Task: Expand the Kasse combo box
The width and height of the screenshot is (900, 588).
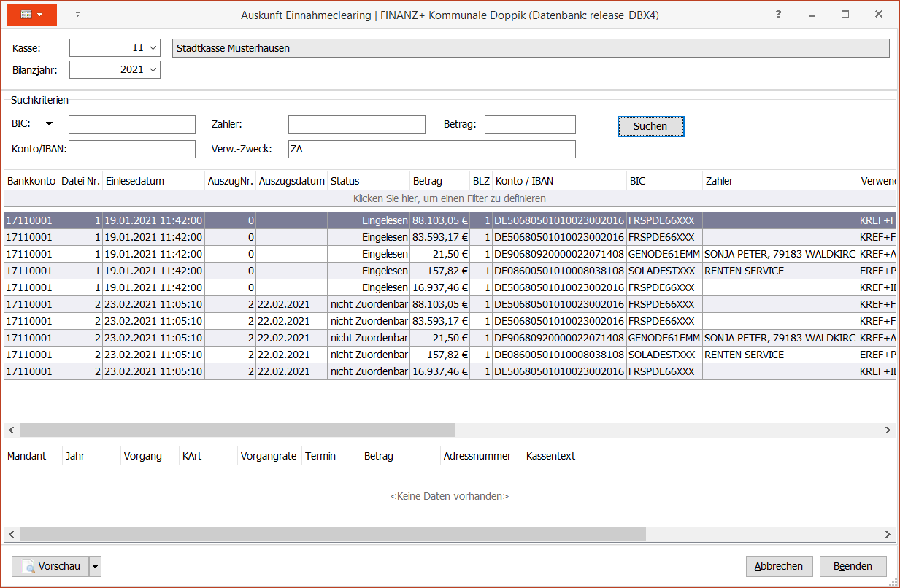Action: 153,48
